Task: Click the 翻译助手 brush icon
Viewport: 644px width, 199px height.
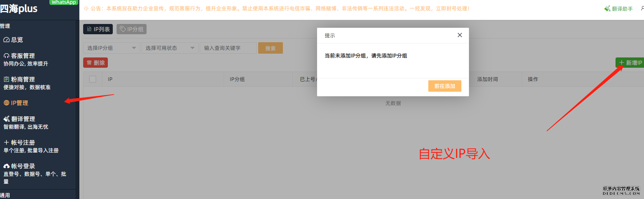Action: (607, 8)
